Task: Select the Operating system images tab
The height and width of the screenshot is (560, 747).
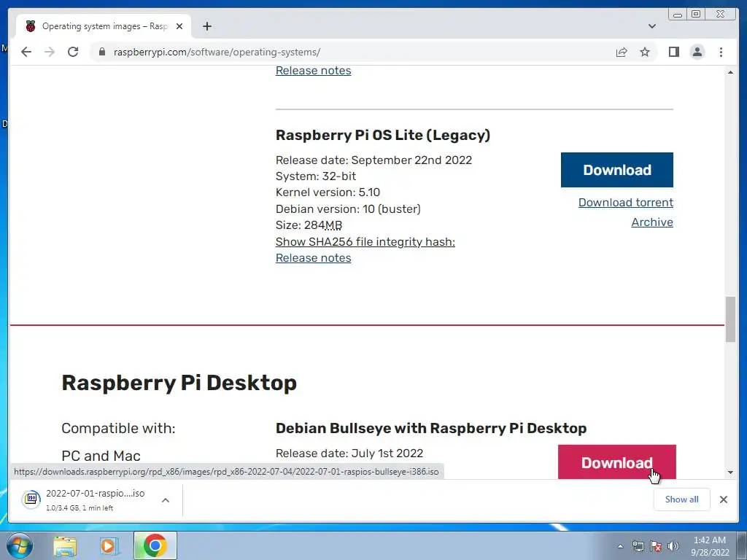Action: click(x=104, y=26)
